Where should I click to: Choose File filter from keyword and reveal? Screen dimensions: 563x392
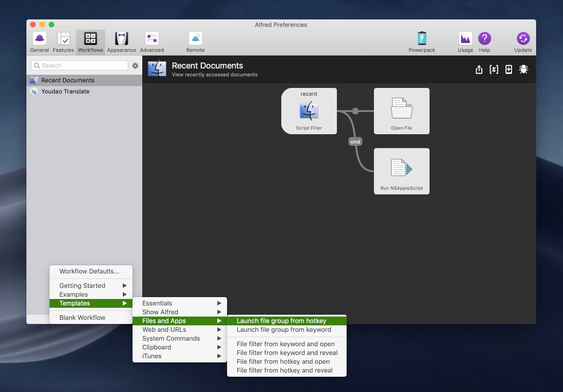(287, 353)
